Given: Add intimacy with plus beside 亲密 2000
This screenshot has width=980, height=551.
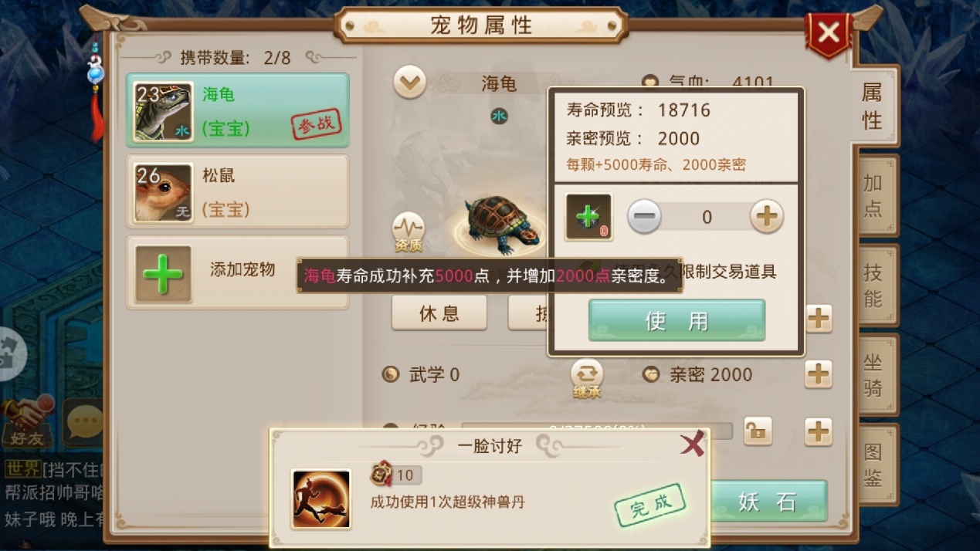Looking at the screenshot, I should 819,374.
